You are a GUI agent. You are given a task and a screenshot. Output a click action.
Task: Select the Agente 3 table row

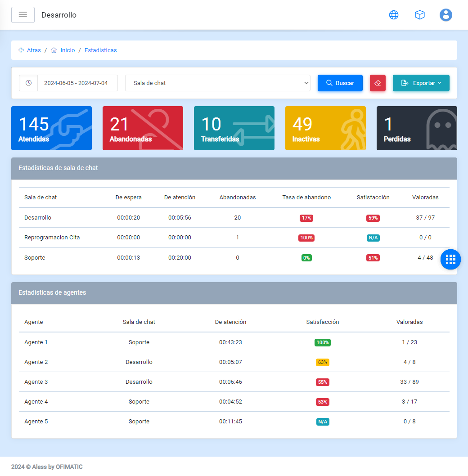pyautogui.click(x=234, y=382)
